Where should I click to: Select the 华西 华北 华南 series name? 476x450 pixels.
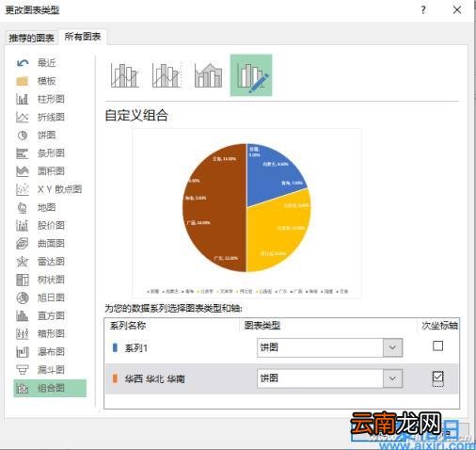pyautogui.click(x=154, y=379)
